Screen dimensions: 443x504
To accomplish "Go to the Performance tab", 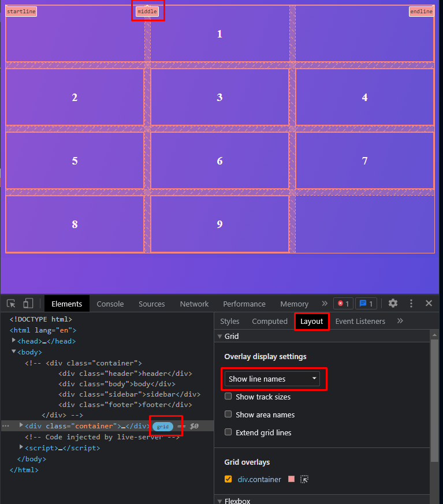I will coord(244,304).
